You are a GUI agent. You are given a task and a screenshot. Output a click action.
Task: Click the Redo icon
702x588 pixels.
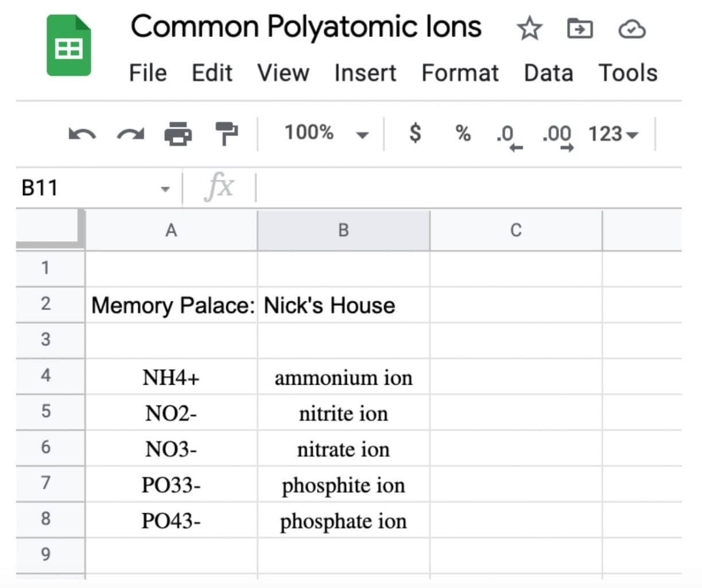[x=130, y=133]
